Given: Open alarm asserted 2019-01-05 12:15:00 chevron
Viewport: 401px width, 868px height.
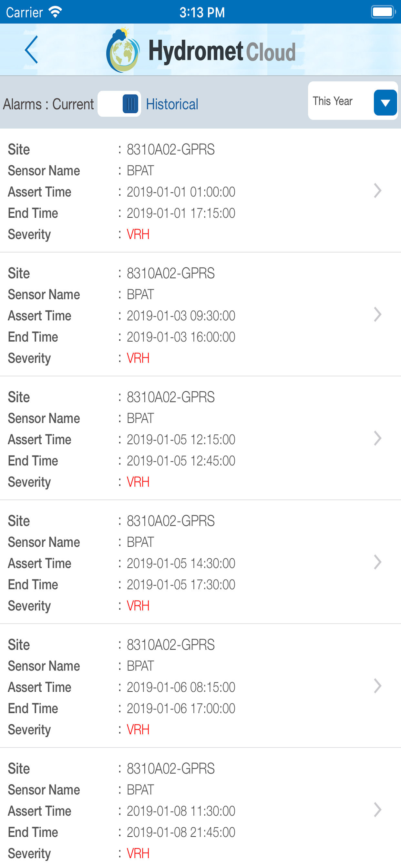Looking at the screenshot, I should coord(377,439).
